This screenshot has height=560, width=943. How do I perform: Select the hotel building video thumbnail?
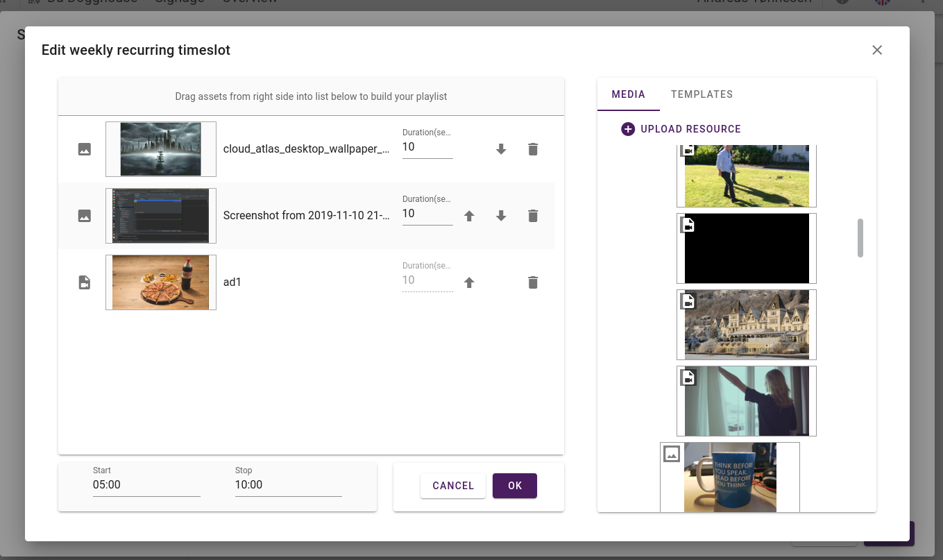(x=746, y=324)
